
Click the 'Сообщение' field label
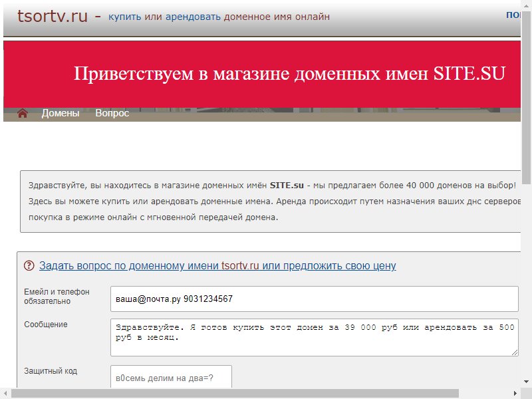(46, 325)
